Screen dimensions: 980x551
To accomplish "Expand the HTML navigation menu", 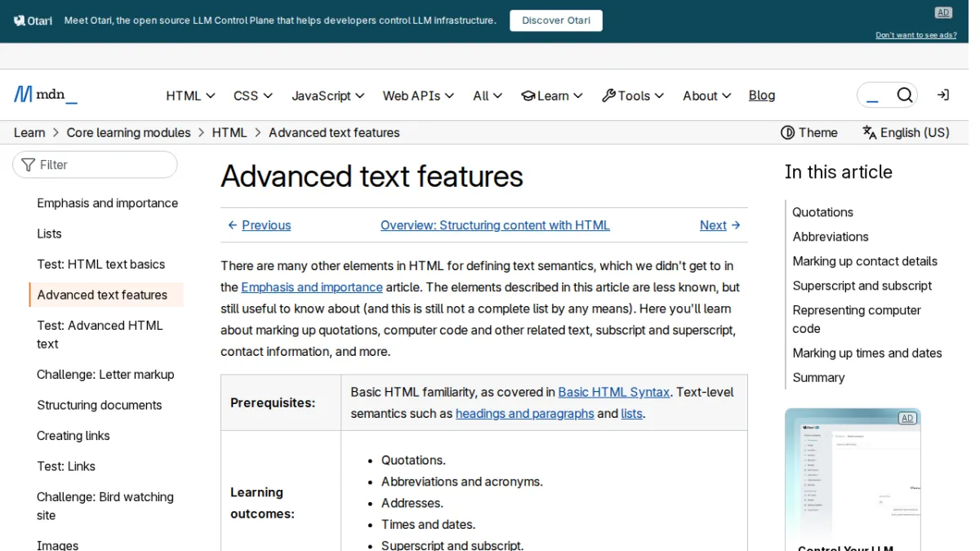I will [190, 96].
